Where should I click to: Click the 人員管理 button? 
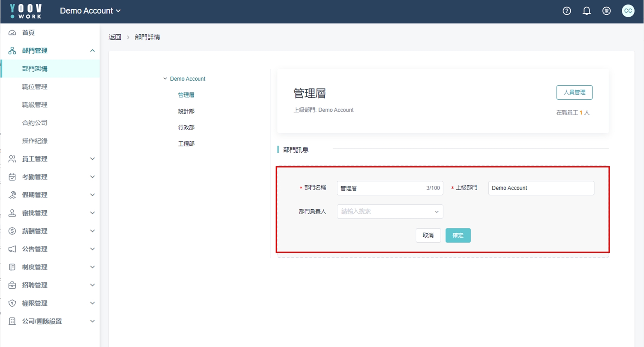coord(574,92)
